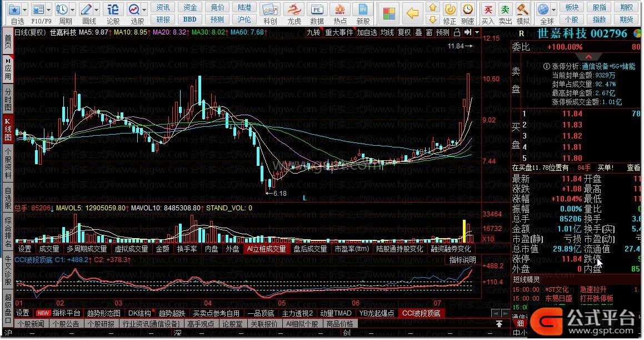Select the 主力透视2 indicator tab

pos(297,313)
